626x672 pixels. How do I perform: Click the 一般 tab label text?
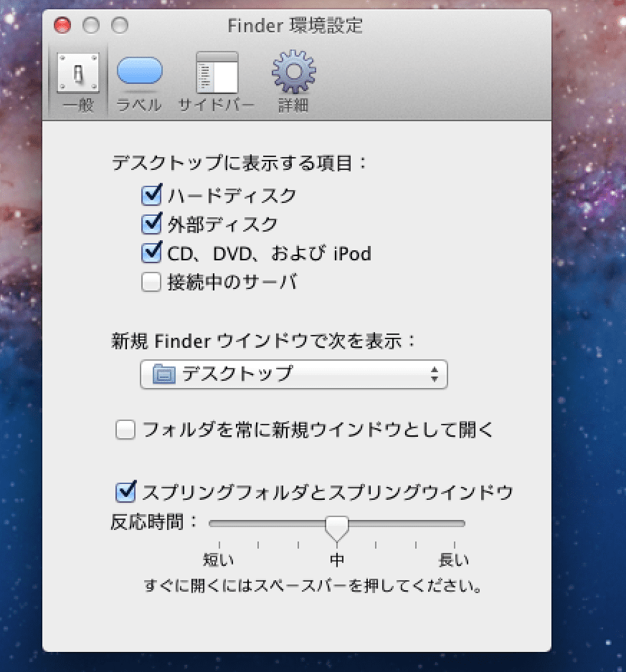coord(78,105)
